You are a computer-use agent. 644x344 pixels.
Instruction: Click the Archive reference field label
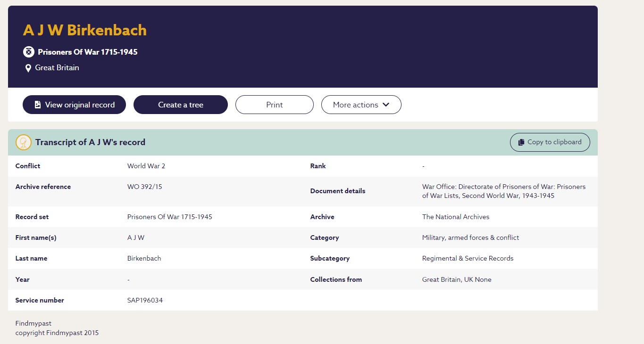tap(43, 187)
